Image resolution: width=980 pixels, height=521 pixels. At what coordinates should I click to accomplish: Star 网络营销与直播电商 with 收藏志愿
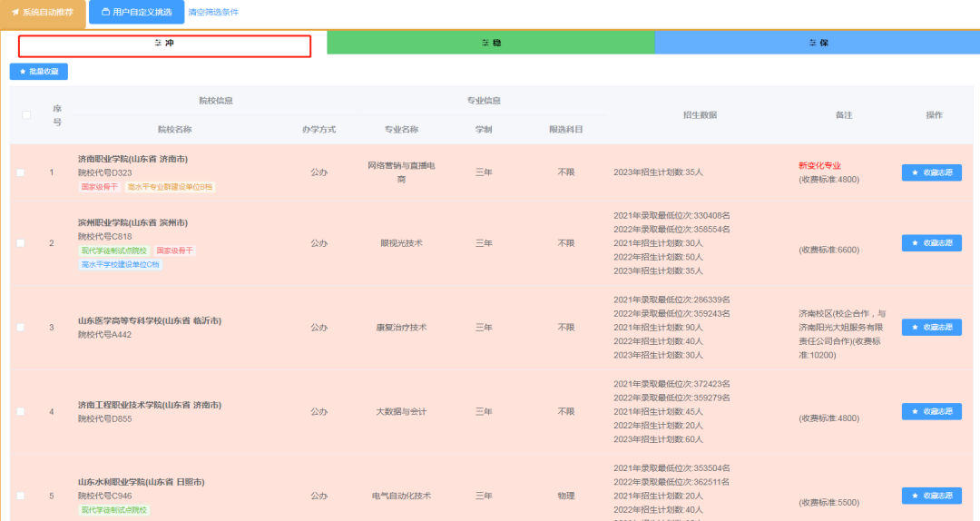click(x=931, y=172)
